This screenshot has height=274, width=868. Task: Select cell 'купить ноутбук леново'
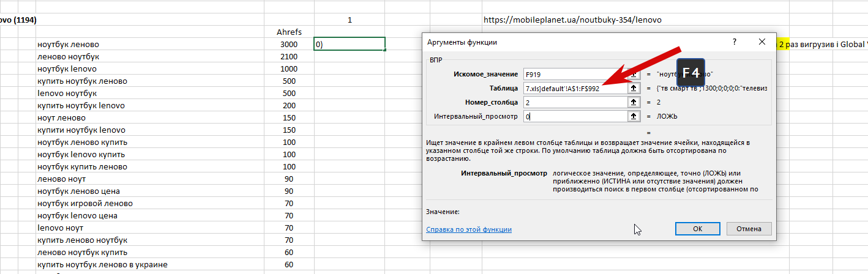150,81
